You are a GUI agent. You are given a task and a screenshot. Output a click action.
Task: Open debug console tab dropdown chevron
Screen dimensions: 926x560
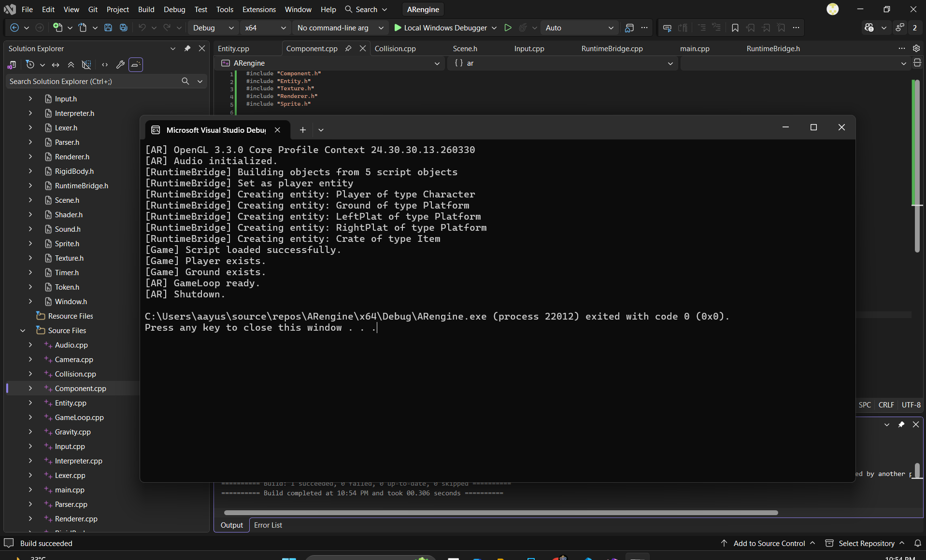321,130
